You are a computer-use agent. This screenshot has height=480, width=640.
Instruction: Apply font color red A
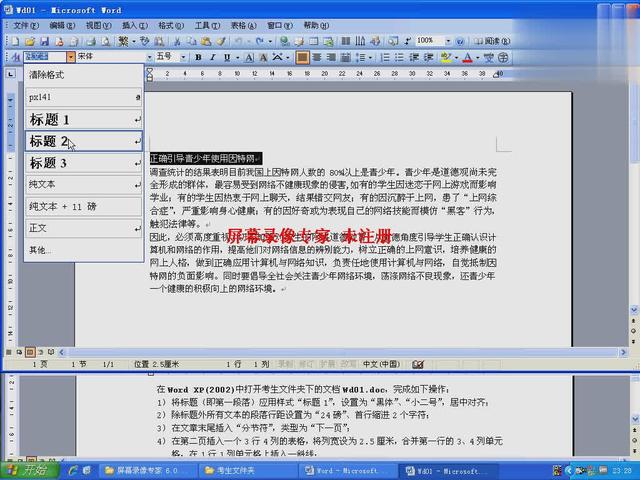tap(468, 57)
